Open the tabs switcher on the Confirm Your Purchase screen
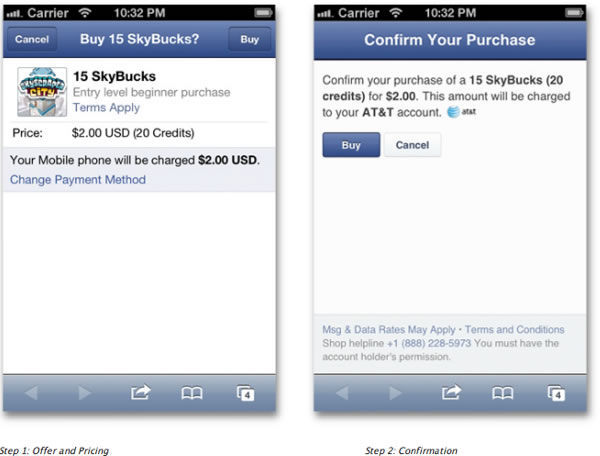Viewport: 600px width, 456px height. [556, 393]
